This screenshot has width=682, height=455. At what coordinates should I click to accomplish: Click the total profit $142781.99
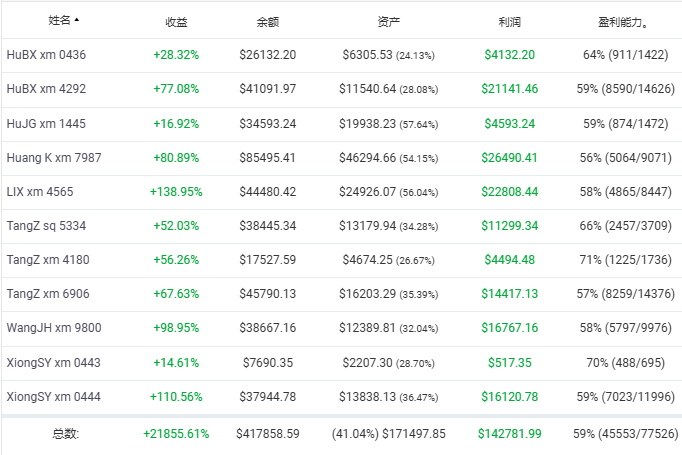[x=509, y=434]
